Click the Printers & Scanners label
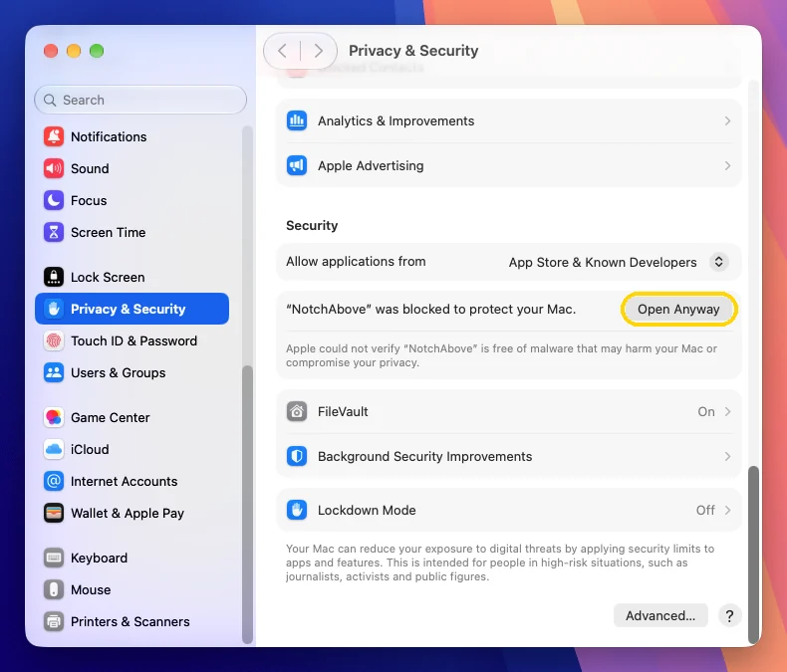The width and height of the screenshot is (787, 672). pos(130,621)
